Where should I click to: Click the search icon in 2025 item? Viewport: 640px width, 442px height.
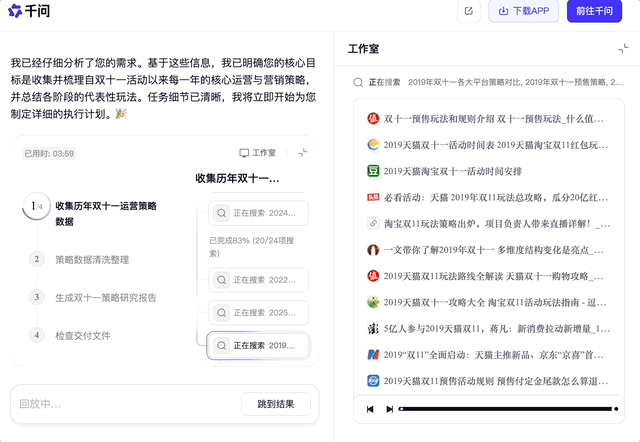coord(222,313)
